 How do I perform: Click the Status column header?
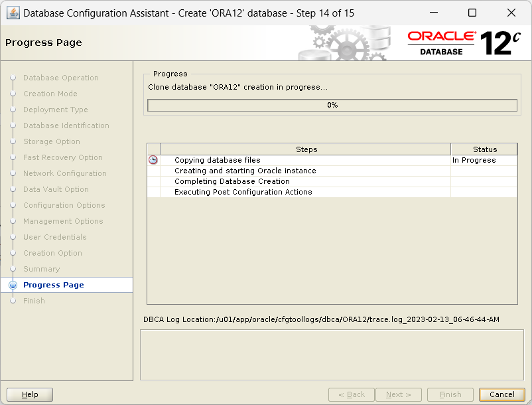click(484, 149)
